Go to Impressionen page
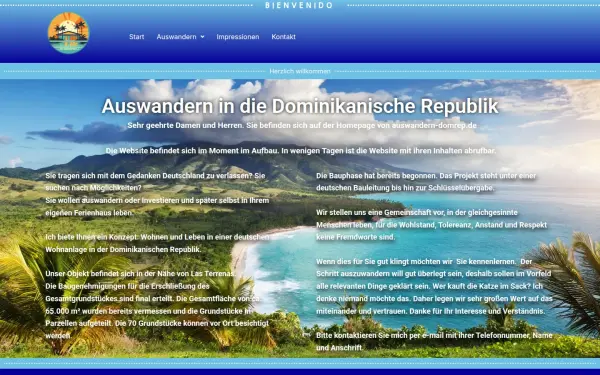This screenshot has height=375, width=600. click(x=238, y=37)
